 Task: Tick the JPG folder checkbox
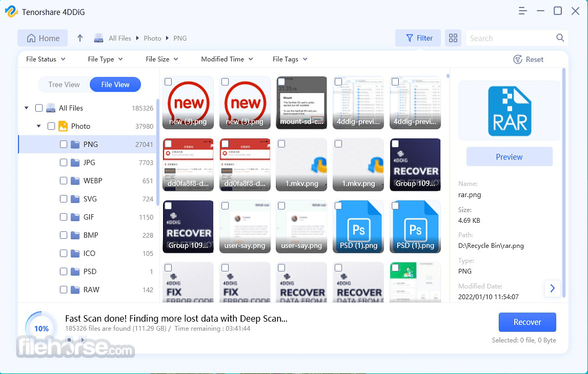64,162
